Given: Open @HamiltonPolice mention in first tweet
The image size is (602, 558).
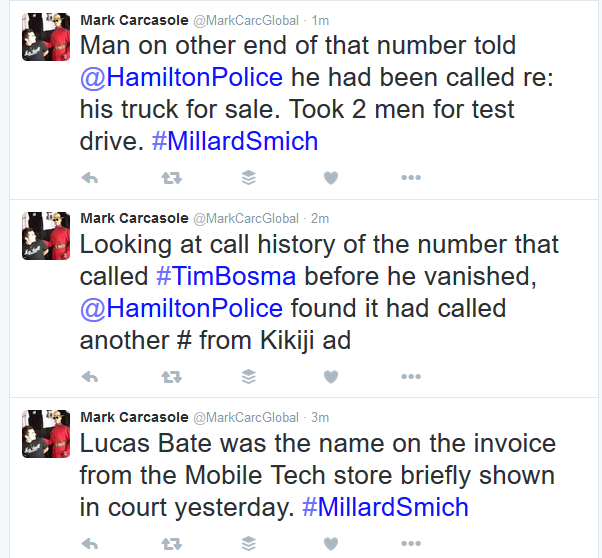Looking at the screenshot, I should (181, 78).
